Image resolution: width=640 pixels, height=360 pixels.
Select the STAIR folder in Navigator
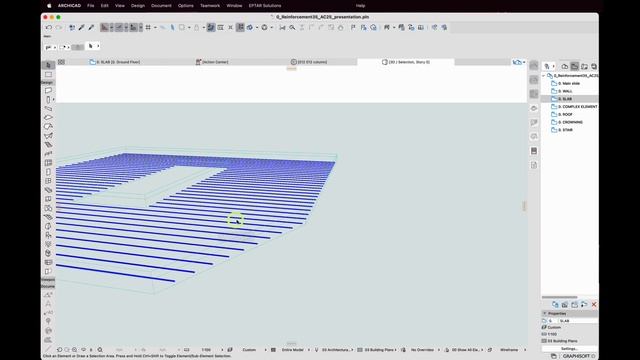point(565,130)
